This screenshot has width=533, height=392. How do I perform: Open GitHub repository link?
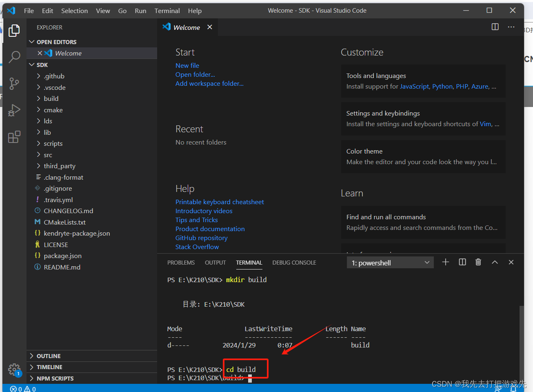click(x=202, y=238)
